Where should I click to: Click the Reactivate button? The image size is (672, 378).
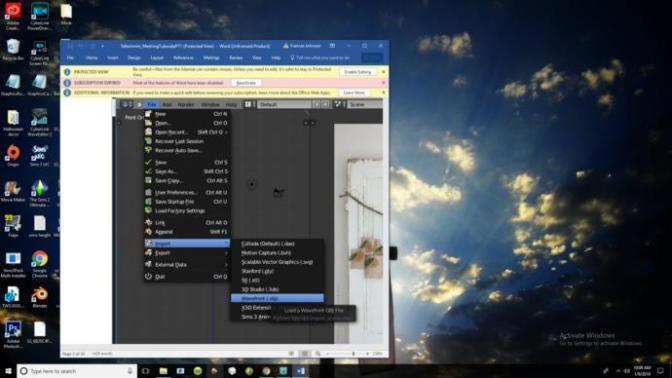click(x=246, y=83)
